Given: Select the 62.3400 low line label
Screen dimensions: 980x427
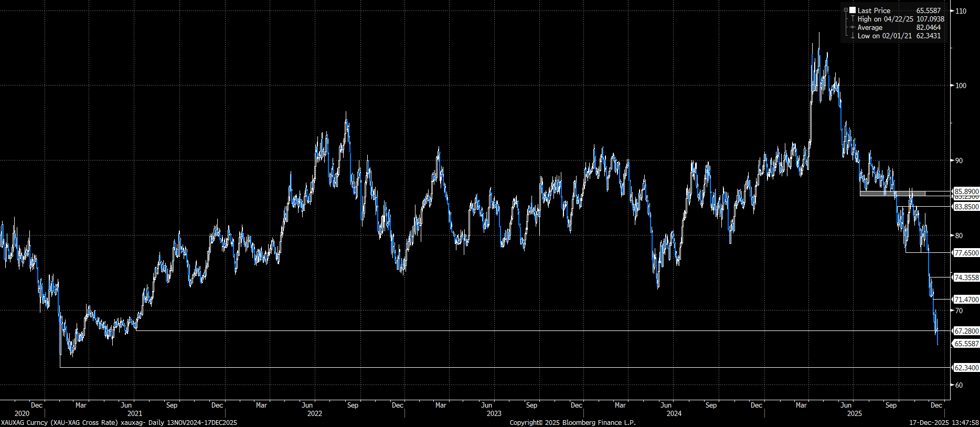Looking at the screenshot, I should [x=966, y=368].
